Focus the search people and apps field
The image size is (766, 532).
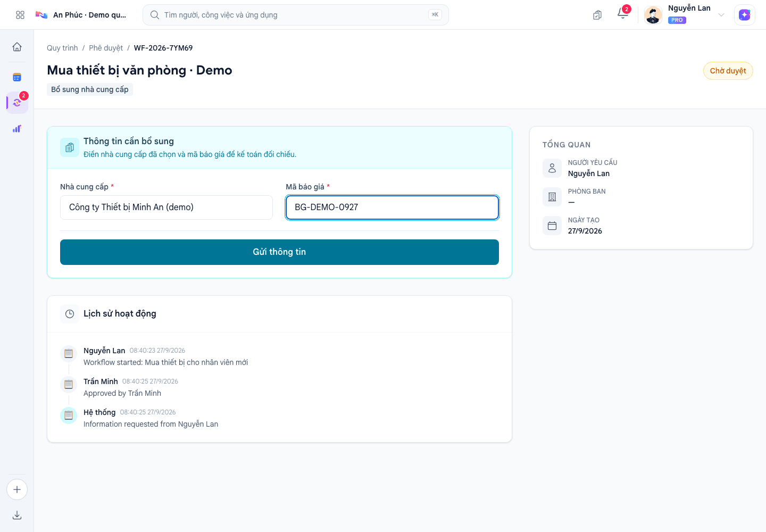(x=296, y=15)
